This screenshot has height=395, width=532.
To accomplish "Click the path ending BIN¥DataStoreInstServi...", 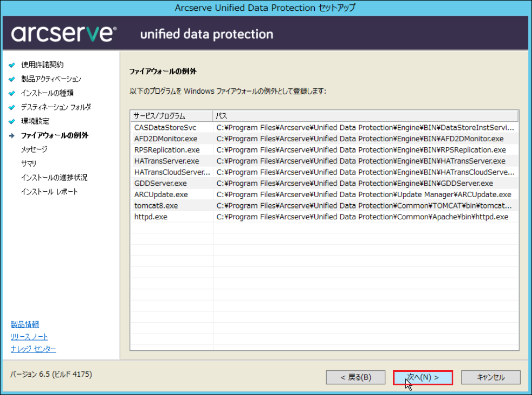I will 365,128.
